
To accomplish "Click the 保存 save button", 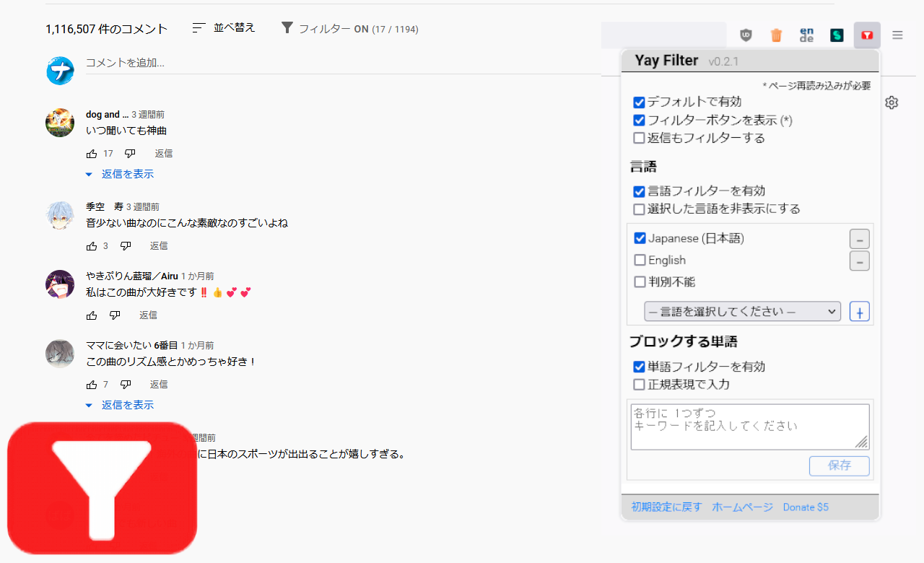I will click(x=839, y=466).
